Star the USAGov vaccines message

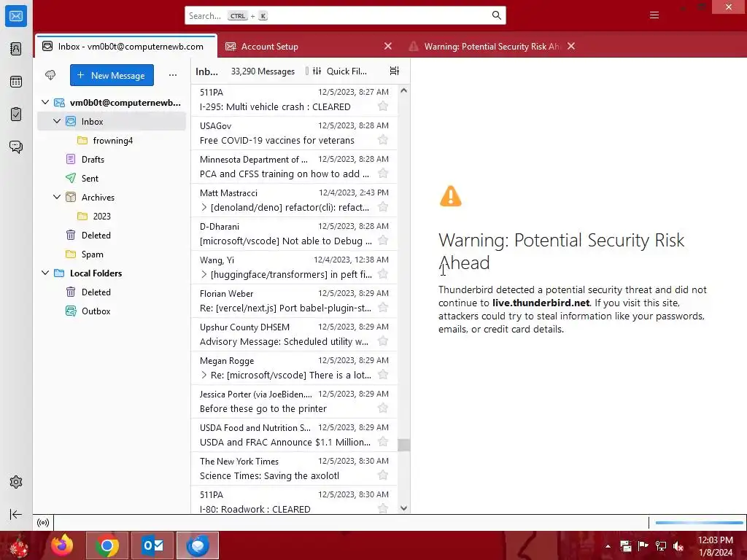tap(382, 139)
